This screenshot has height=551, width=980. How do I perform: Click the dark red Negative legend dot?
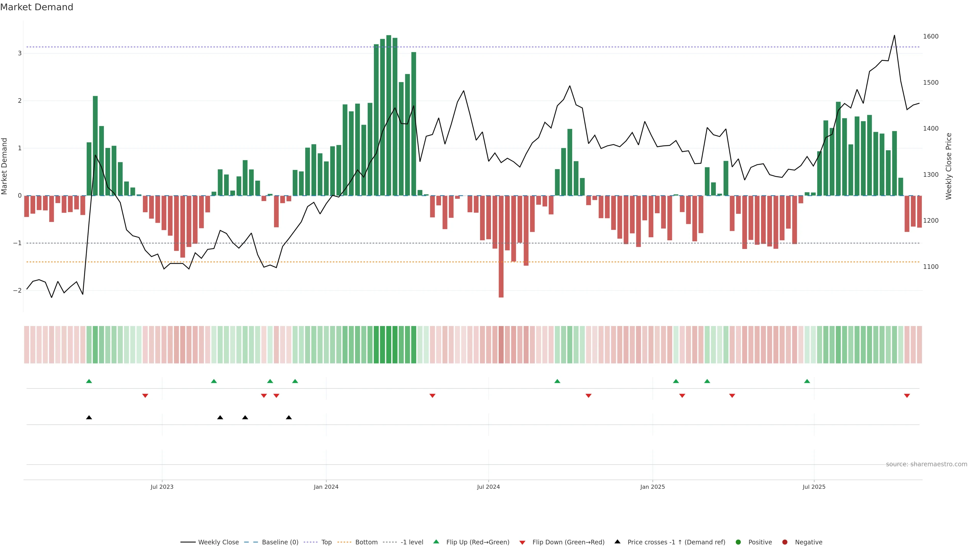(x=785, y=542)
